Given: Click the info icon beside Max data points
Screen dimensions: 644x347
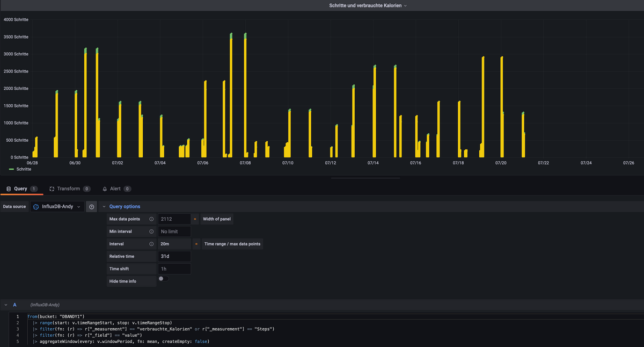Looking at the screenshot, I should pyautogui.click(x=151, y=219).
